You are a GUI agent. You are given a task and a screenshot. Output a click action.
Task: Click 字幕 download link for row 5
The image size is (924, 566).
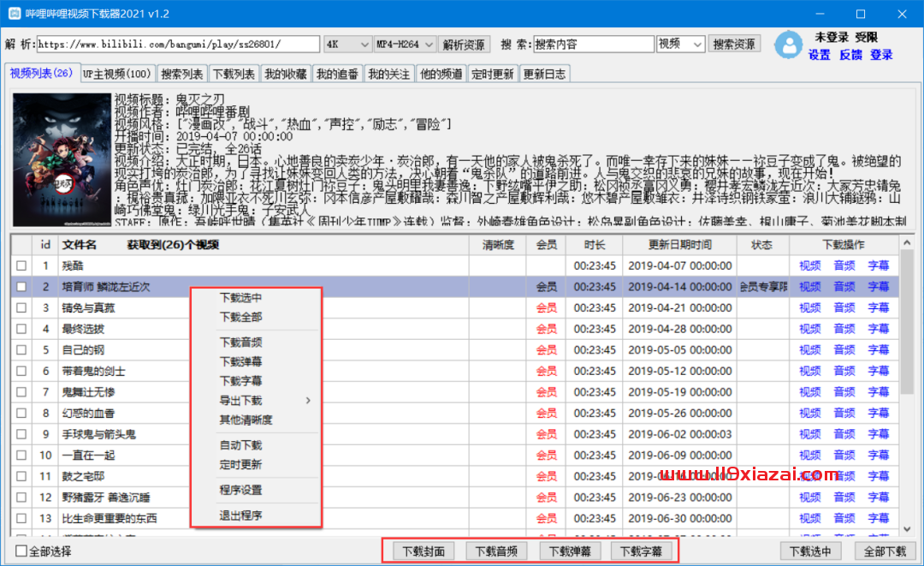(x=878, y=350)
